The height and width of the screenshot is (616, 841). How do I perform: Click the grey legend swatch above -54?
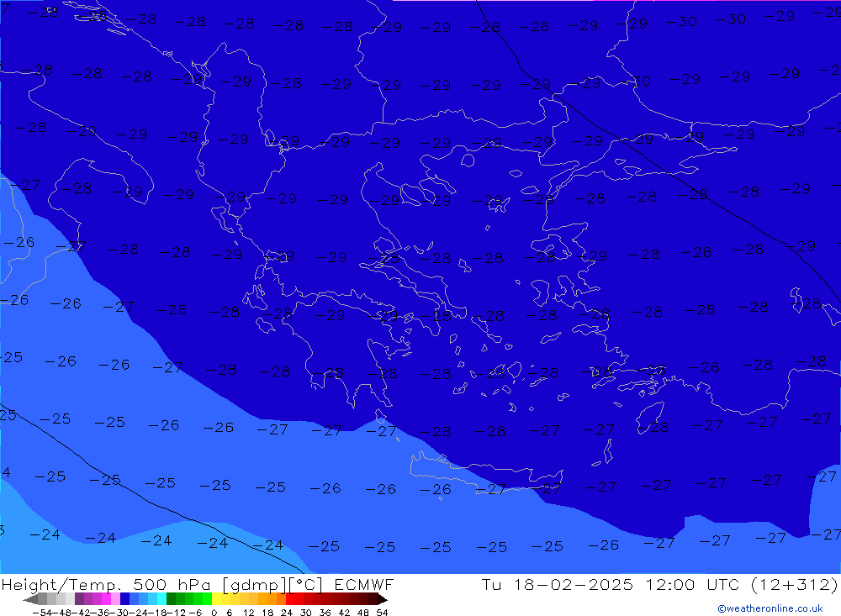[x=42, y=599]
